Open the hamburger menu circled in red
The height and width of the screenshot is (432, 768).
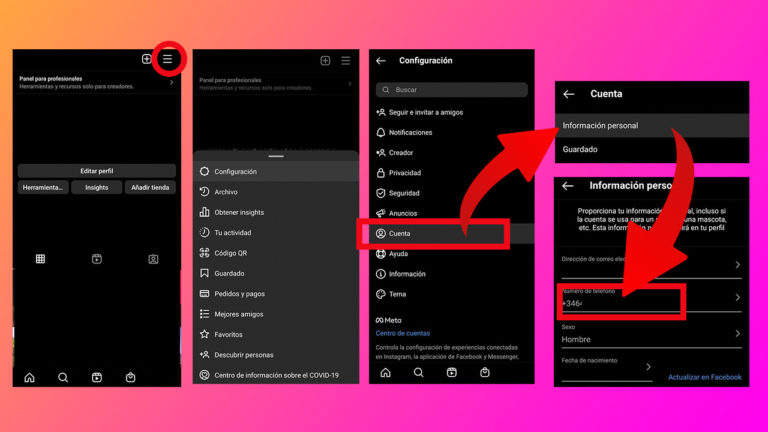(167, 60)
